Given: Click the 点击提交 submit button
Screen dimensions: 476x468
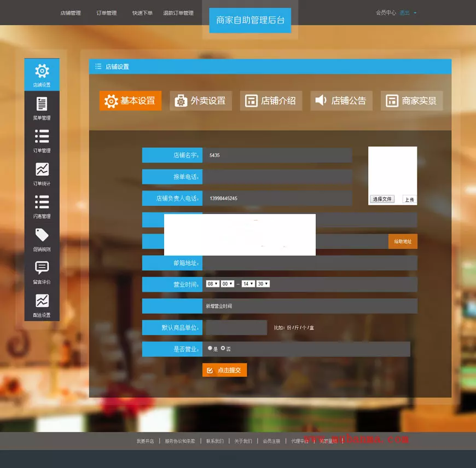Looking at the screenshot, I should (224, 370).
